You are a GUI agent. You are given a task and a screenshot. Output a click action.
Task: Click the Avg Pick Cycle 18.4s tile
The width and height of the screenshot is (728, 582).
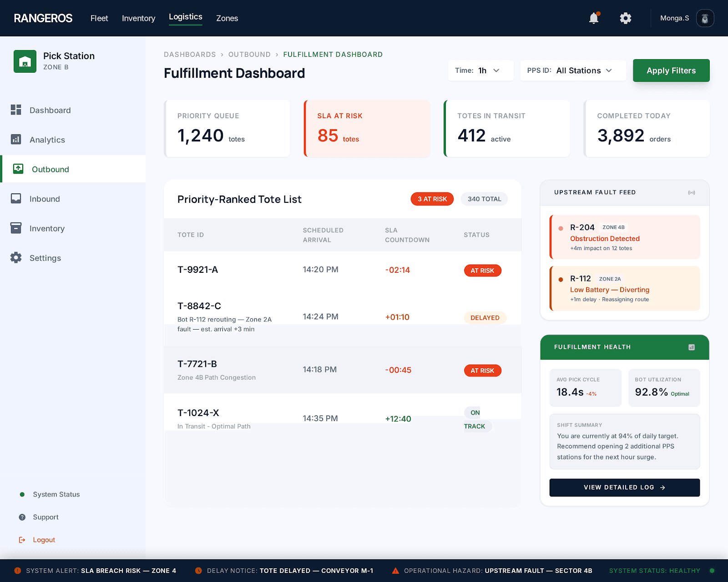point(585,387)
